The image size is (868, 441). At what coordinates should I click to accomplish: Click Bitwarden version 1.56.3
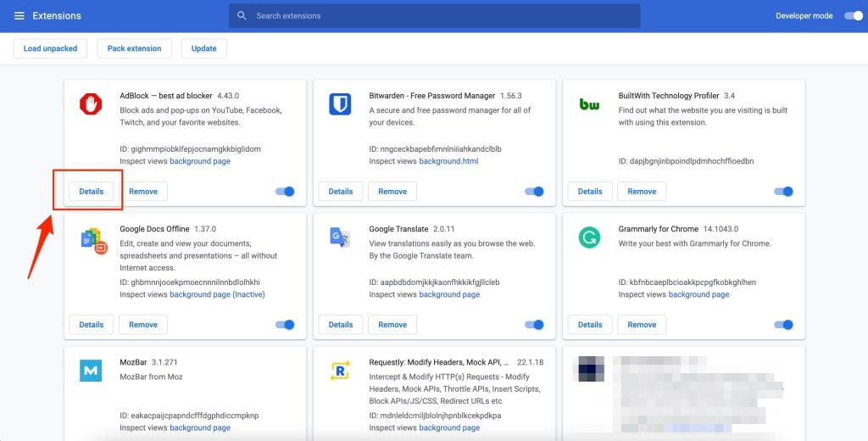click(511, 96)
